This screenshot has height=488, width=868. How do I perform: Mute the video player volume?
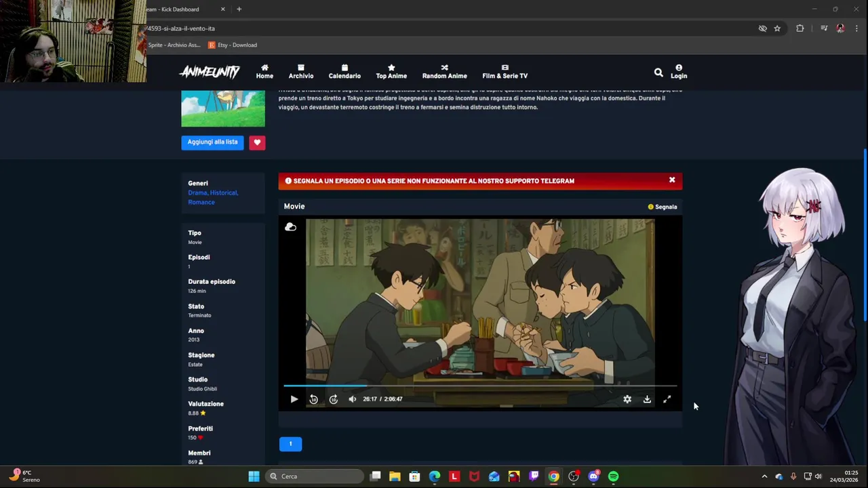[x=352, y=399]
